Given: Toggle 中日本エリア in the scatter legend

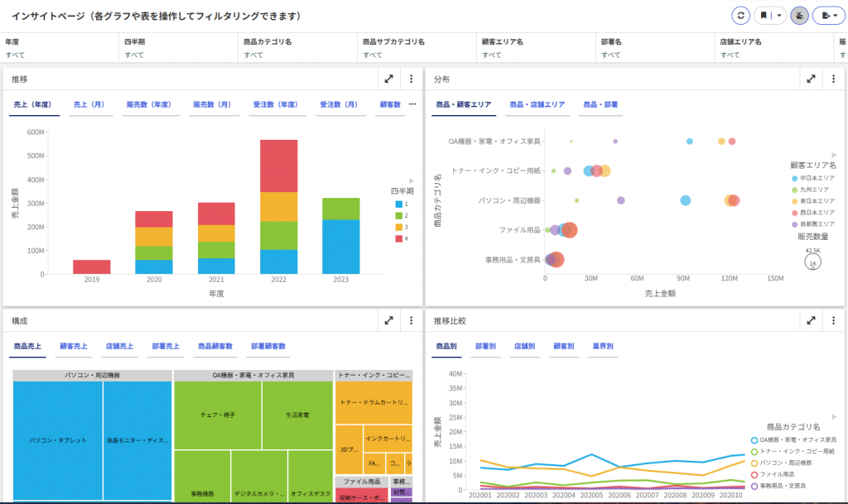Looking at the screenshot, I should pos(813,178).
